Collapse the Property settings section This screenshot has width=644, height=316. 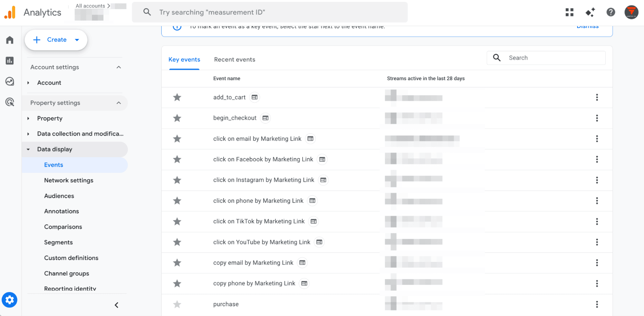click(119, 103)
